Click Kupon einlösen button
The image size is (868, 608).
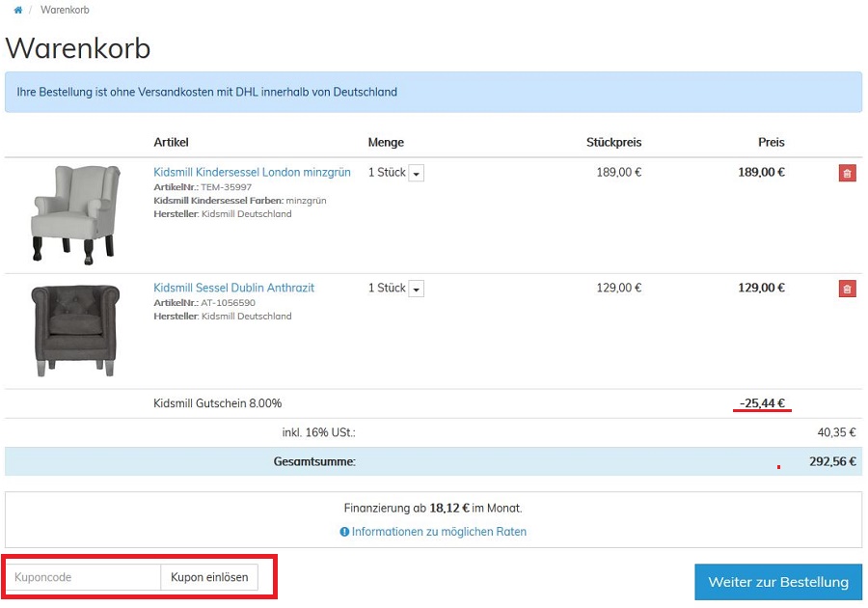[209, 577]
